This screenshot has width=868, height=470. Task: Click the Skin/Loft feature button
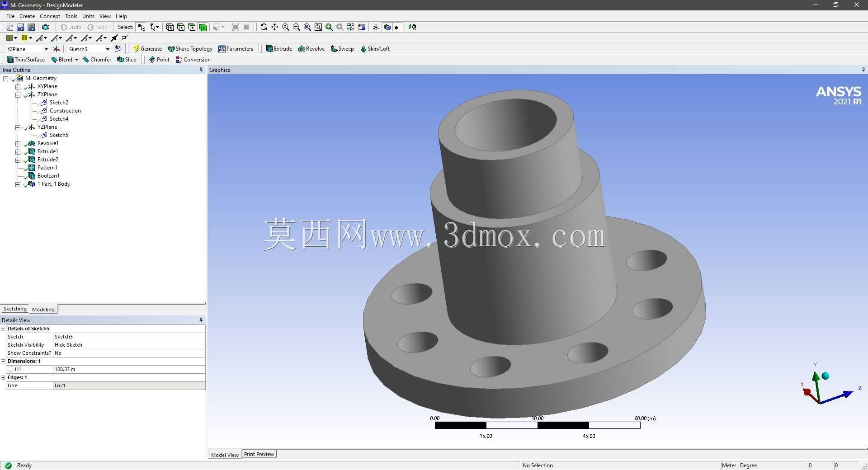(375, 49)
